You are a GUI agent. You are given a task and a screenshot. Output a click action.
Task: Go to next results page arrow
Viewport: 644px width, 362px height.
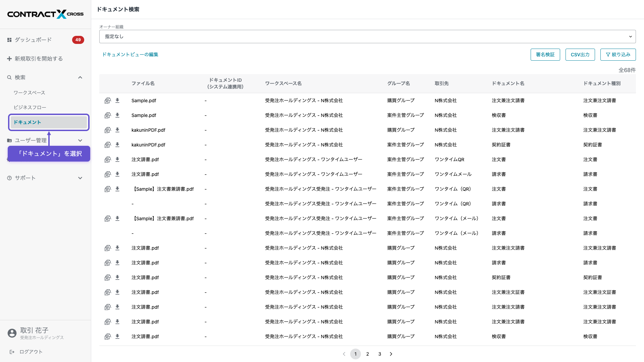[391, 354]
